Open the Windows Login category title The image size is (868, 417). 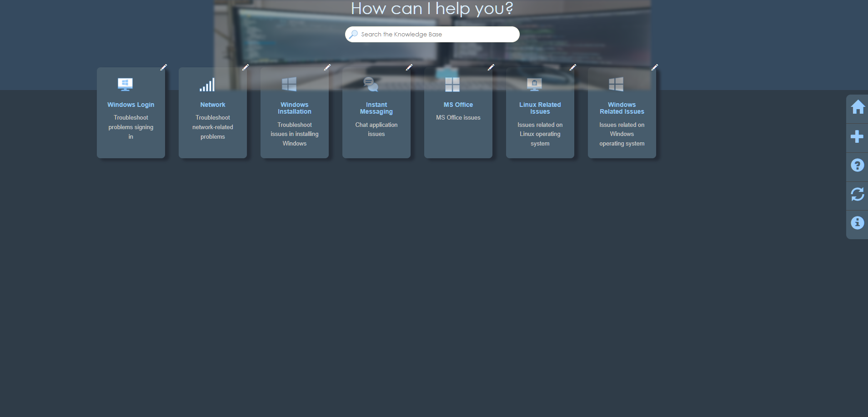(x=131, y=105)
